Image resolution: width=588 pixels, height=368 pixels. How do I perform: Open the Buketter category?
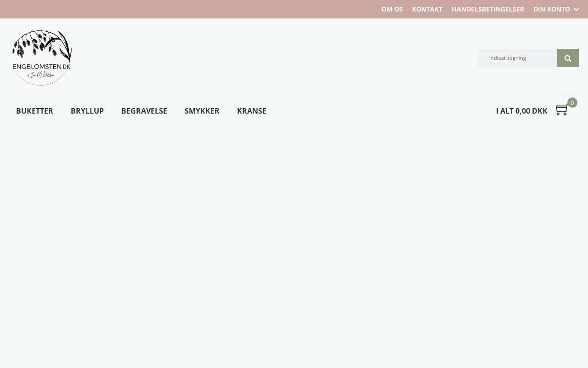point(34,111)
